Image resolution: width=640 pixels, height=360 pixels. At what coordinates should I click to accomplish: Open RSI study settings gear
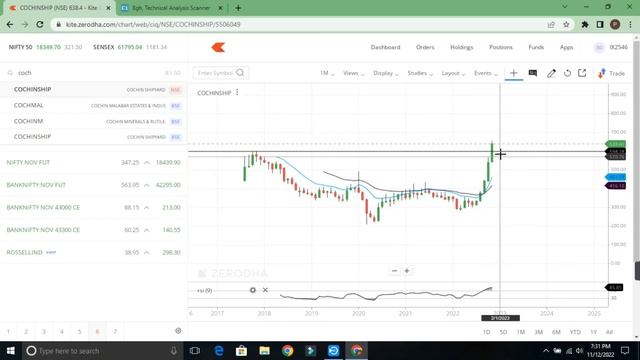click(x=253, y=290)
